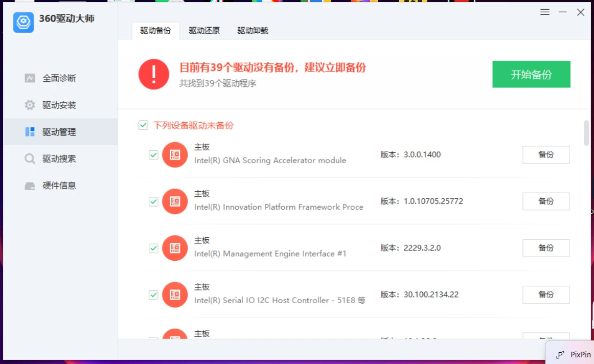This screenshot has width=594, height=364.
Task: Uncheck Intel Management Engine Interface #1
Action: coord(153,248)
